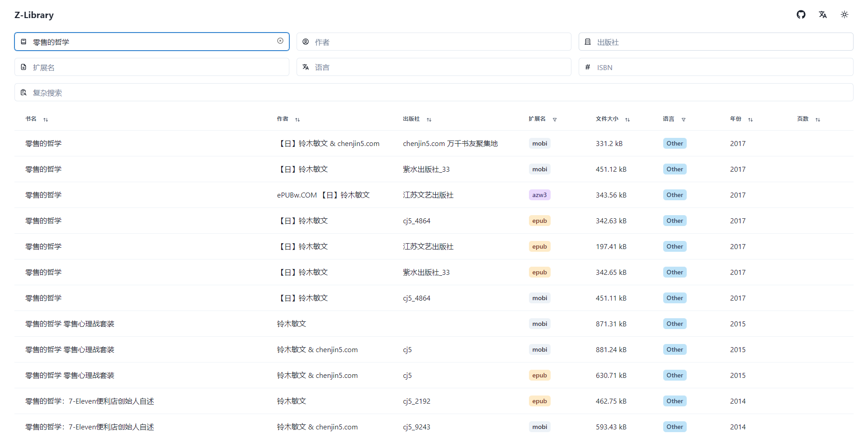Open the extension filter dropdown in header
The image size is (868, 438).
pos(555,120)
